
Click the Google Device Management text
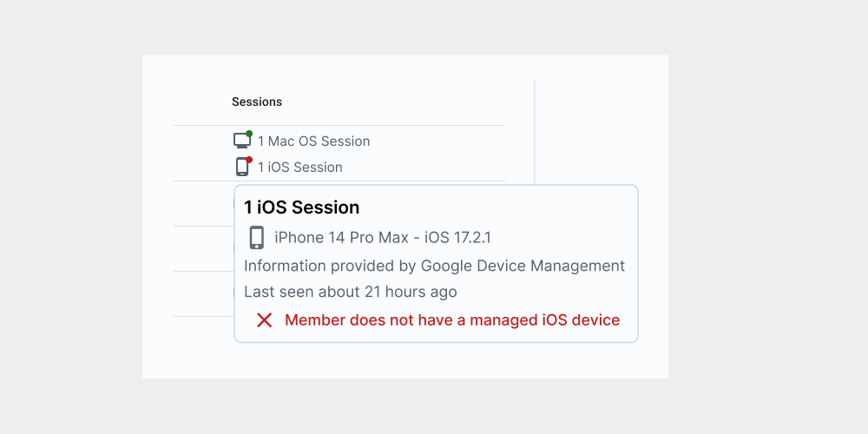(x=523, y=266)
